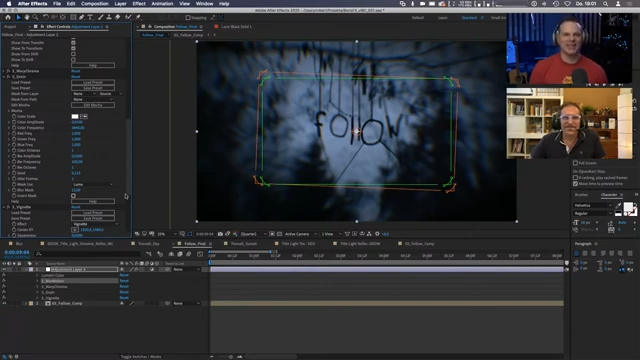The image size is (640, 360).
Task: Toggle visibility of 03_Follow_Comp layer
Action: (4, 303)
